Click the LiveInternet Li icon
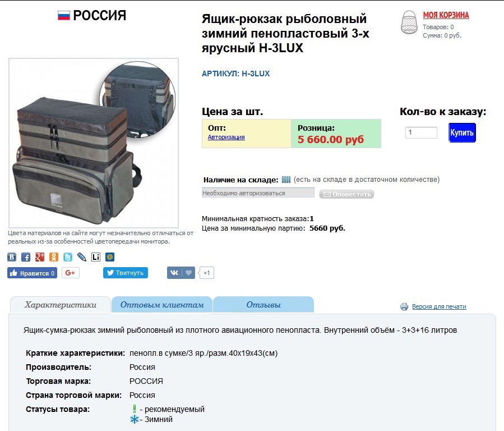This screenshot has width=504, height=431. (96, 256)
